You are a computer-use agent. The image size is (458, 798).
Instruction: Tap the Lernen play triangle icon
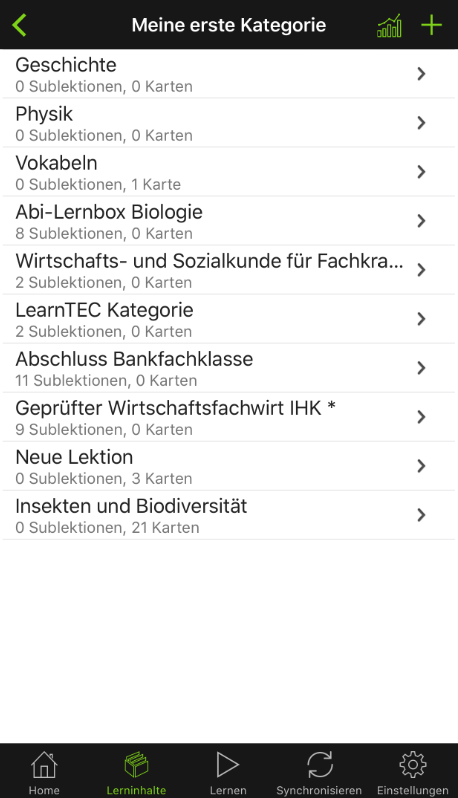[227, 764]
